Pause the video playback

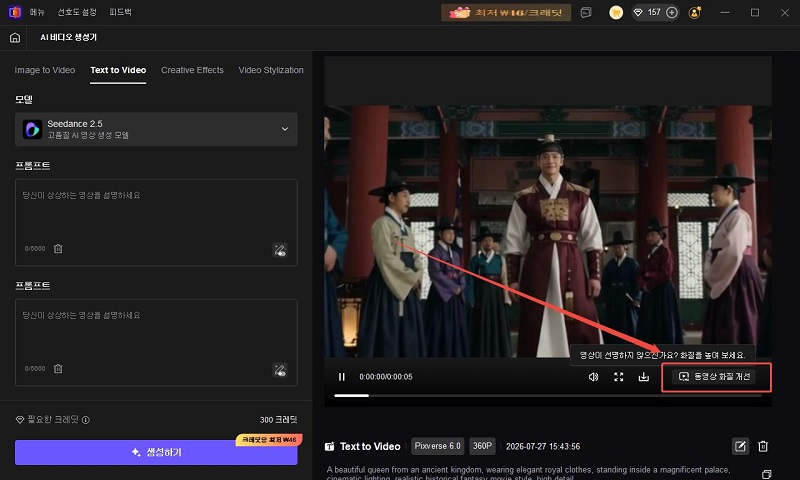(341, 377)
